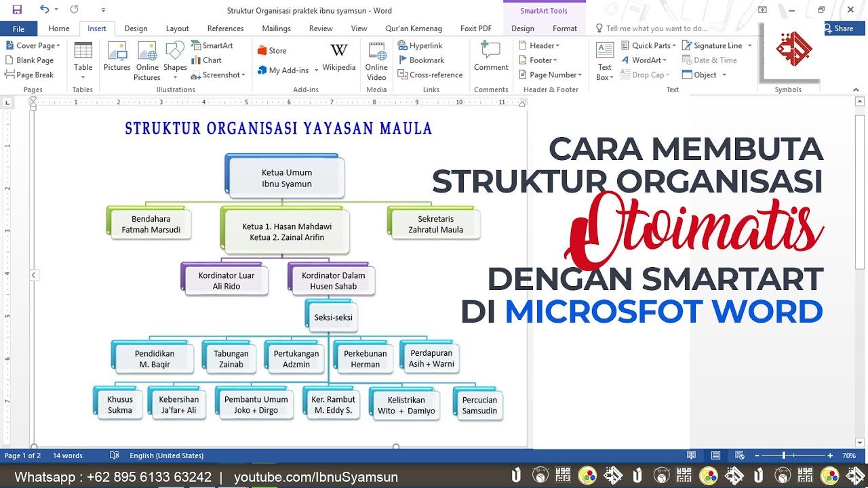Open SmartArt text pane arrow on left edge

pyautogui.click(x=33, y=275)
